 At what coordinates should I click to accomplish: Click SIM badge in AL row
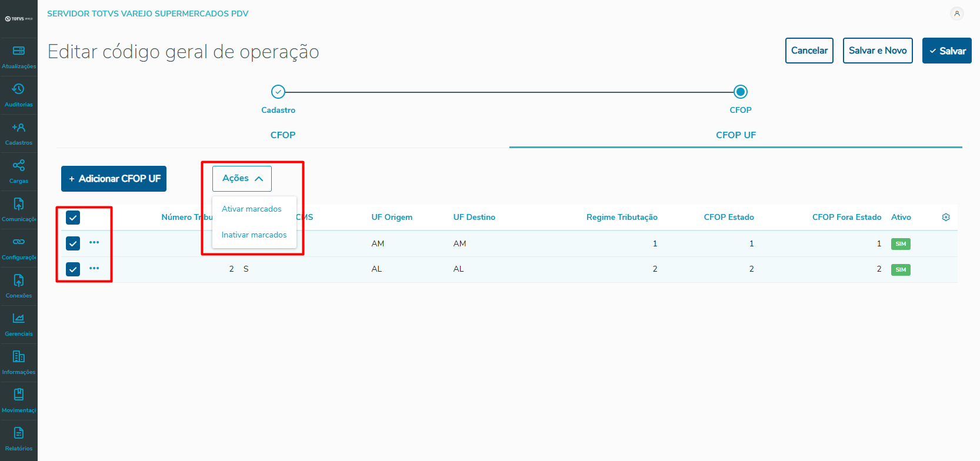click(x=901, y=270)
